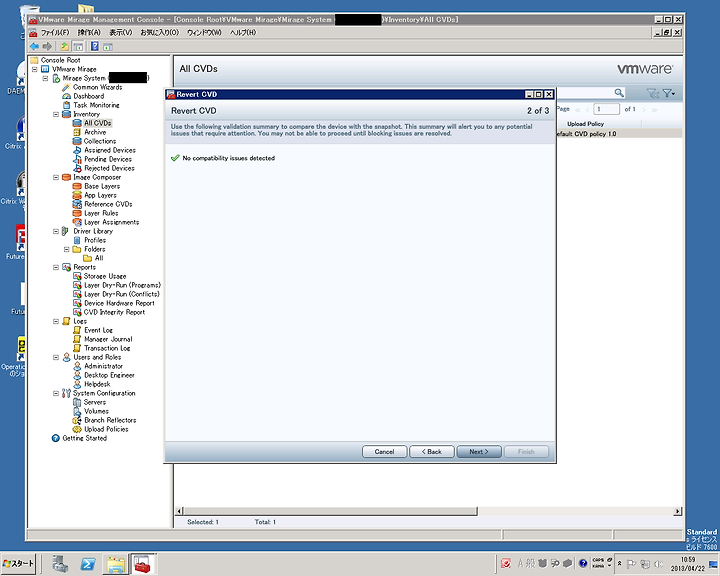Open Reference CVDs node
720x576 pixels.
[x=108, y=204]
